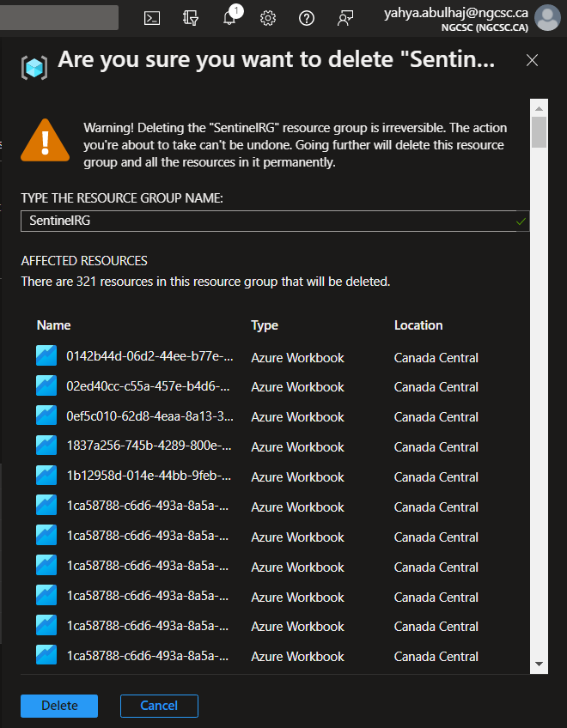
Task: Open the Directories and subscriptions filter
Action: click(191, 18)
